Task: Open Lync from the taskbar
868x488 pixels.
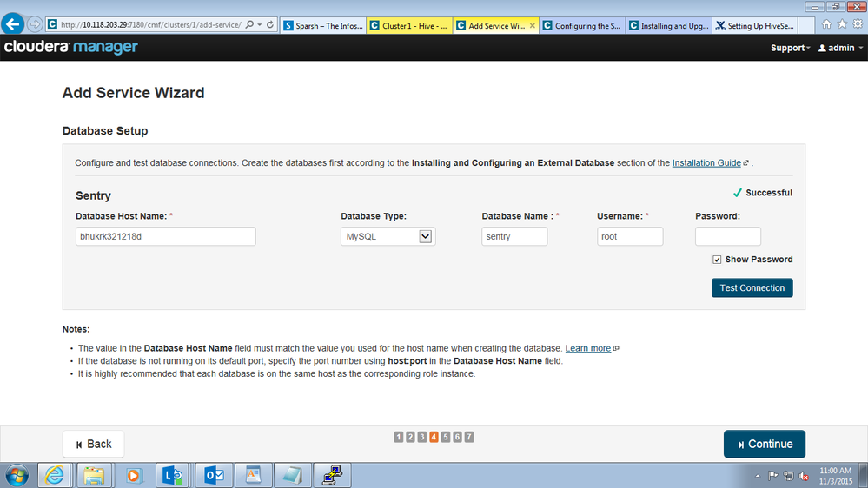Action: pyautogui.click(x=173, y=475)
